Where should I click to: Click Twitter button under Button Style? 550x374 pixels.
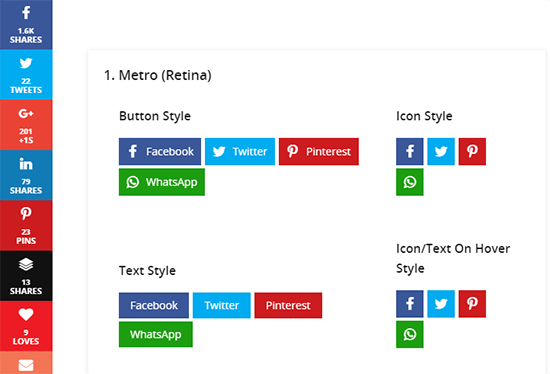click(x=240, y=152)
